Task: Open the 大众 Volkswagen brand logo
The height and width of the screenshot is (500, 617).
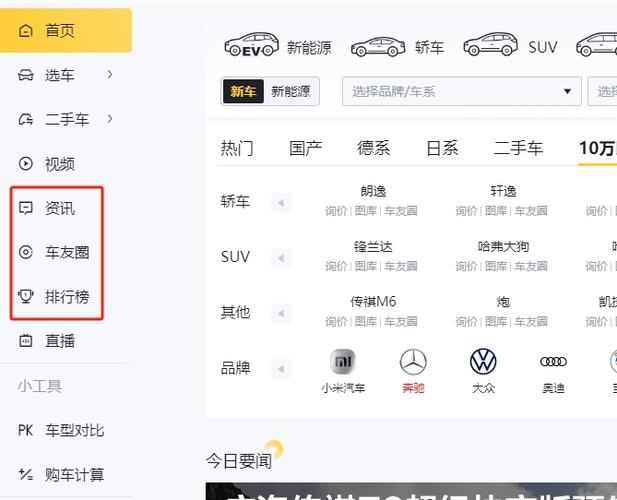Action: pos(483,362)
